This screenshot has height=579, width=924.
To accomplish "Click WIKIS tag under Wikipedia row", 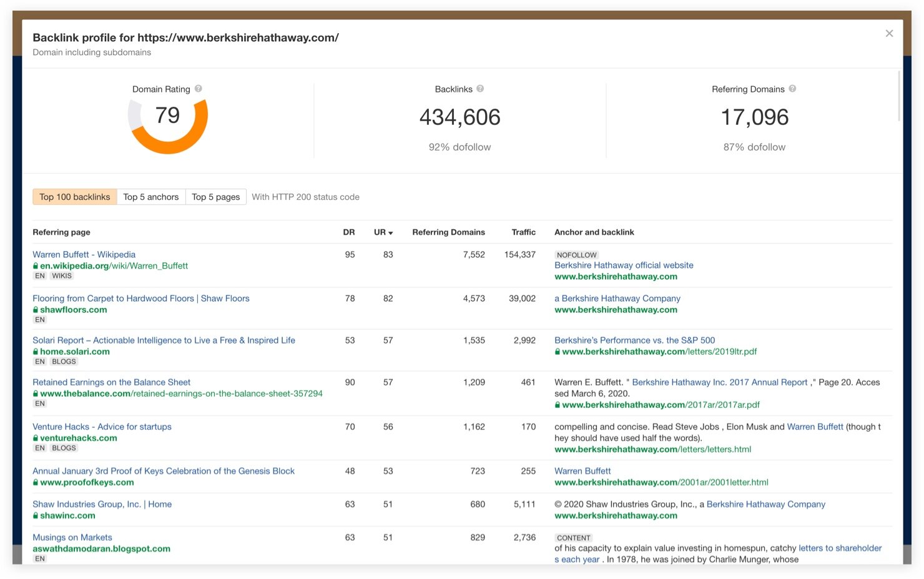I will 62,276.
